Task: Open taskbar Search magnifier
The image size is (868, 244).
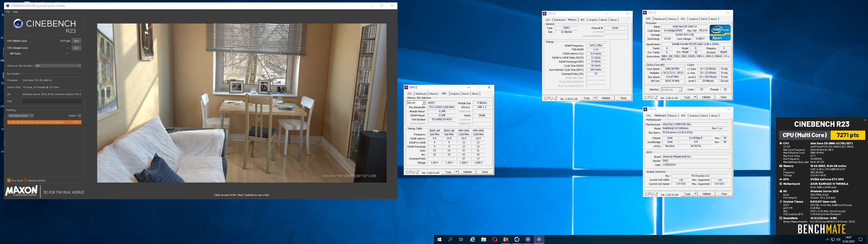Action: (450, 240)
